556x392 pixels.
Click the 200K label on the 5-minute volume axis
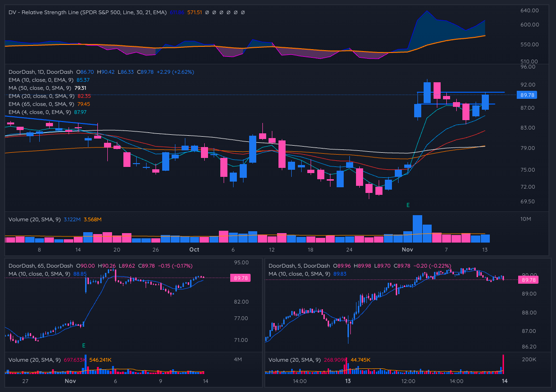529,360
